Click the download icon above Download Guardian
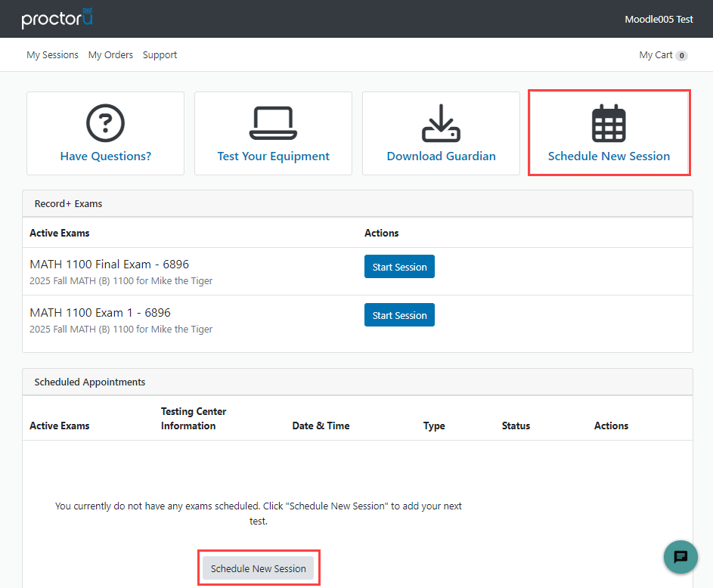 pyautogui.click(x=441, y=122)
